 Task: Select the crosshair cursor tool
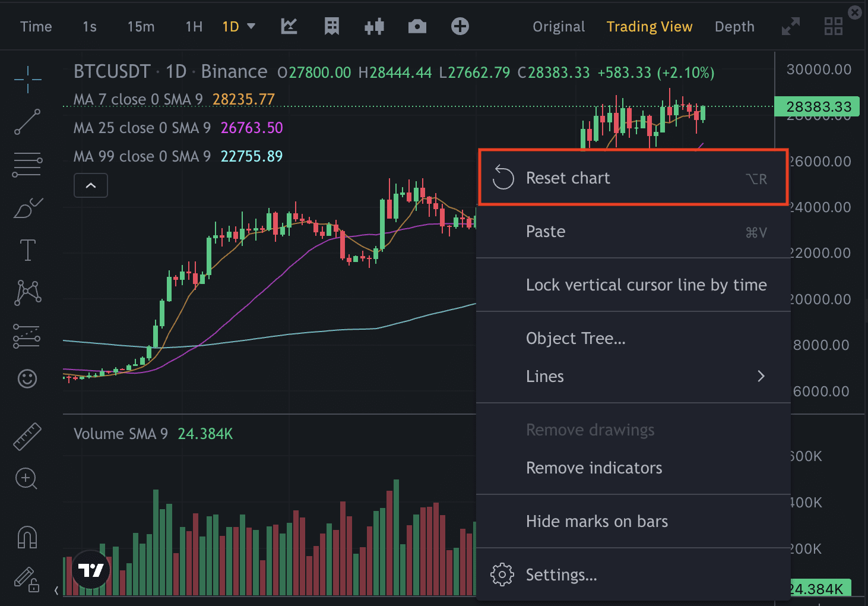tap(27, 79)
